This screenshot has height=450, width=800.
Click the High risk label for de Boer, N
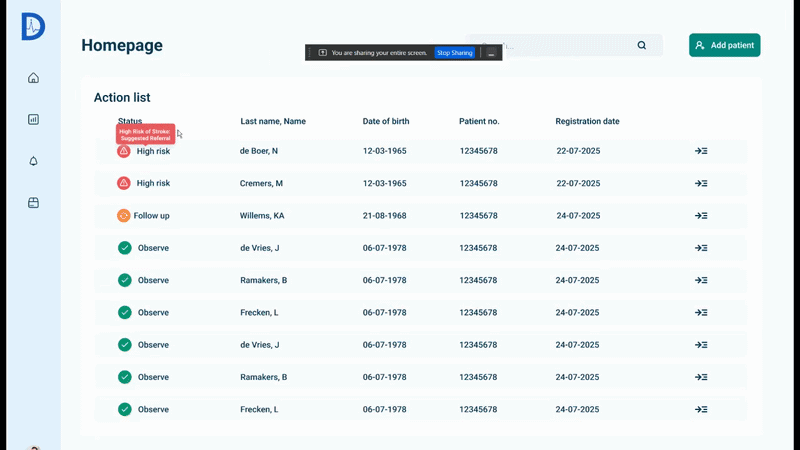(x=153, y=151)
